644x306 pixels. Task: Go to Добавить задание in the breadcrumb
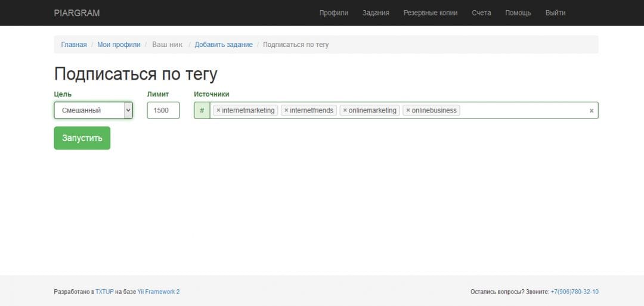[x=224, y=44]
